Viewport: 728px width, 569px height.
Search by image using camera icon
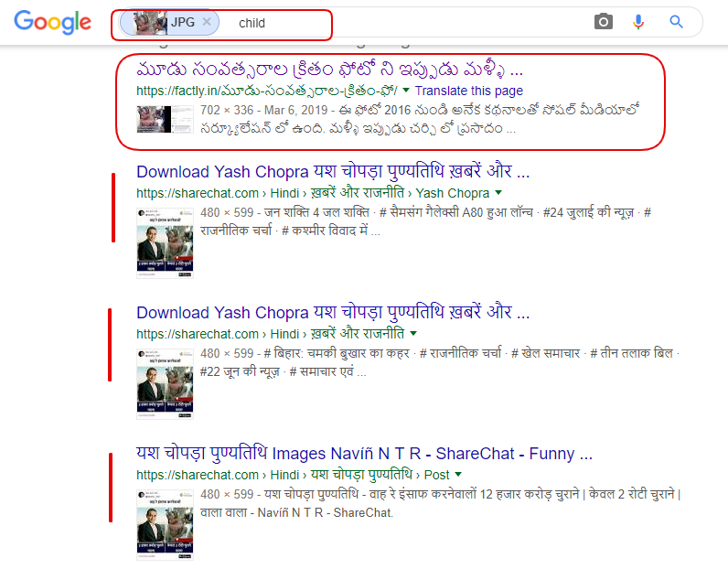click(603, 22)
